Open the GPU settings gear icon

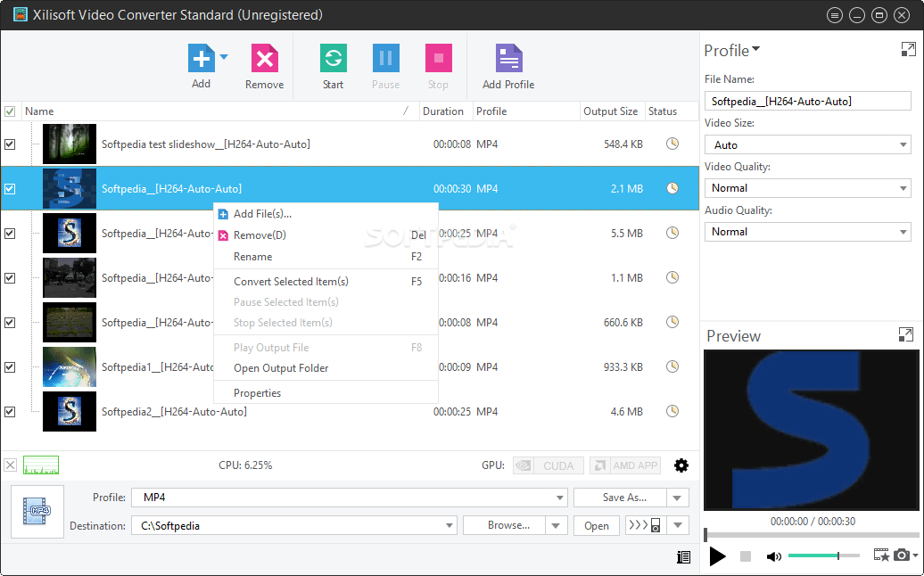click(x=681, y=465)
